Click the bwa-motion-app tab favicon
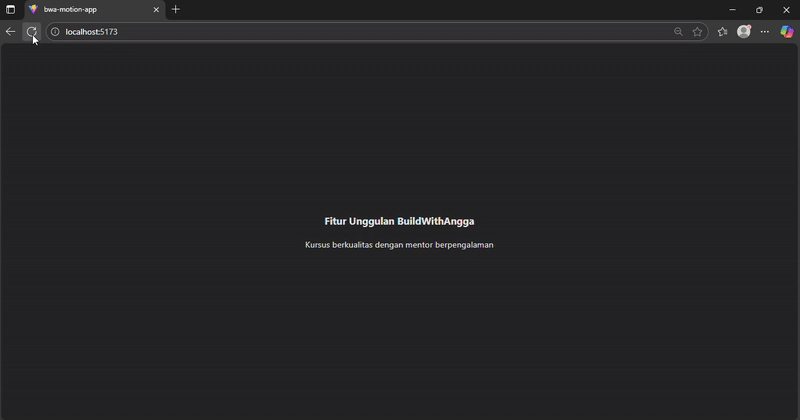800x420 pixels. (33, 9)
